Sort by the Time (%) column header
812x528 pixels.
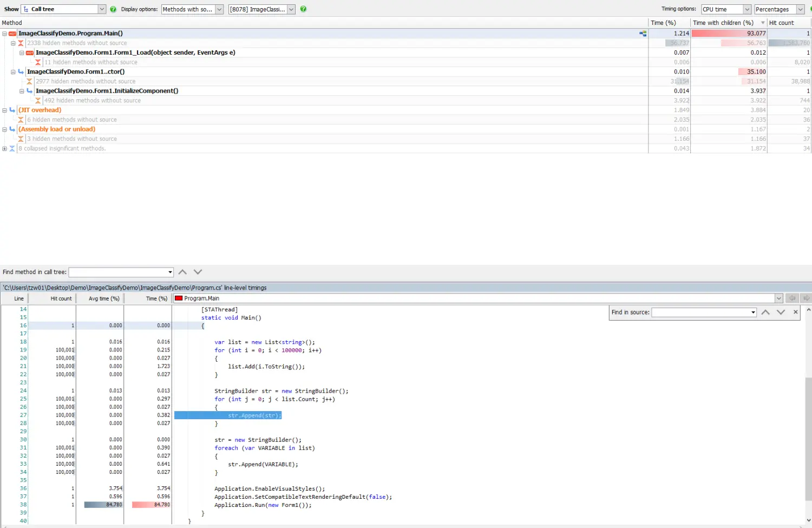point(669,23)
